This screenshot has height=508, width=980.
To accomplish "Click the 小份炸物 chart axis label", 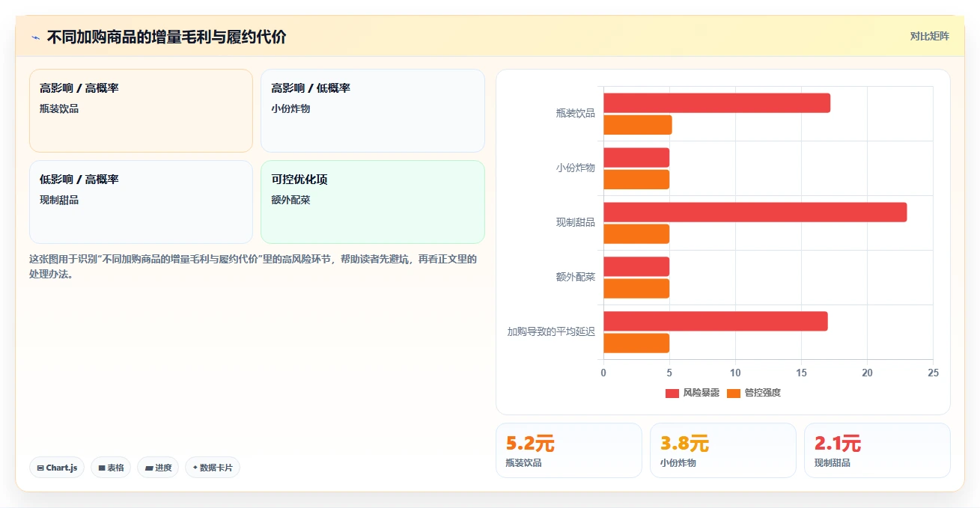I will tap(576, 168).
